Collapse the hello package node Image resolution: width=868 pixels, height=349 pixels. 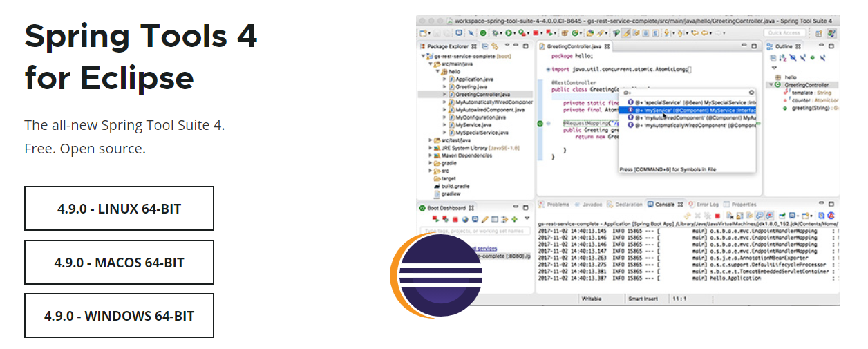(437, 71)
